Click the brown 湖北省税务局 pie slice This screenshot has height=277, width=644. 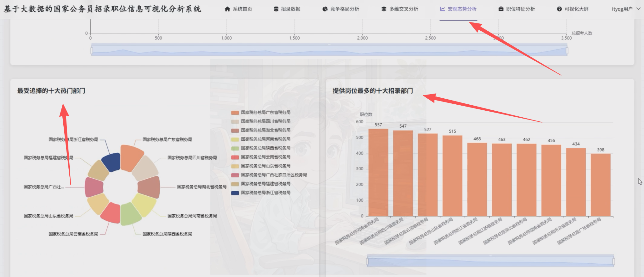[149, 187]
